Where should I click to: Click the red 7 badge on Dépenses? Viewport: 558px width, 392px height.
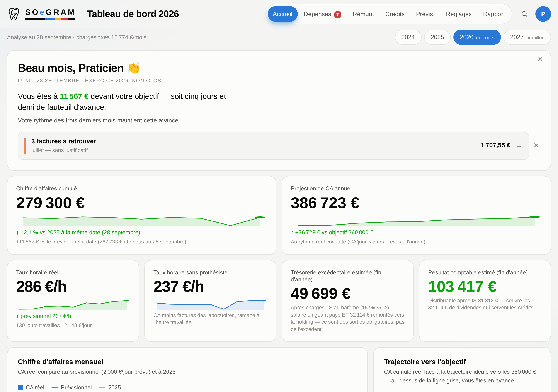pyautogui.click(x=337, y=15)
